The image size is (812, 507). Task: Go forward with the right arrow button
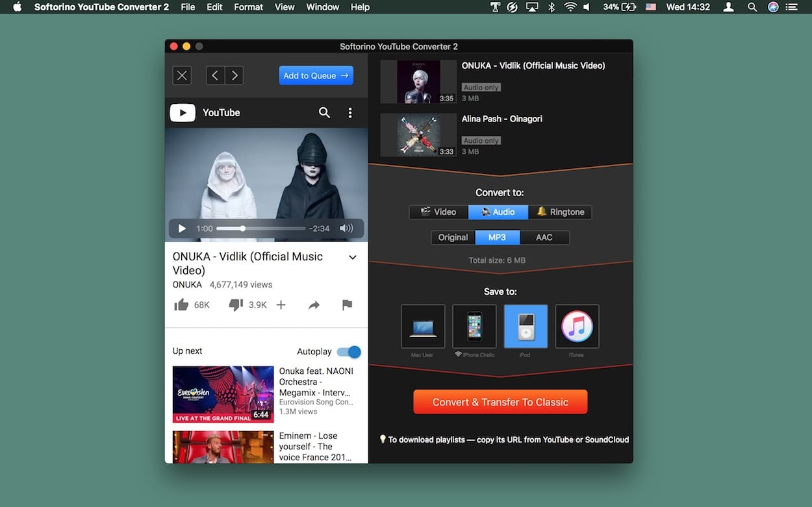(234, 75)
